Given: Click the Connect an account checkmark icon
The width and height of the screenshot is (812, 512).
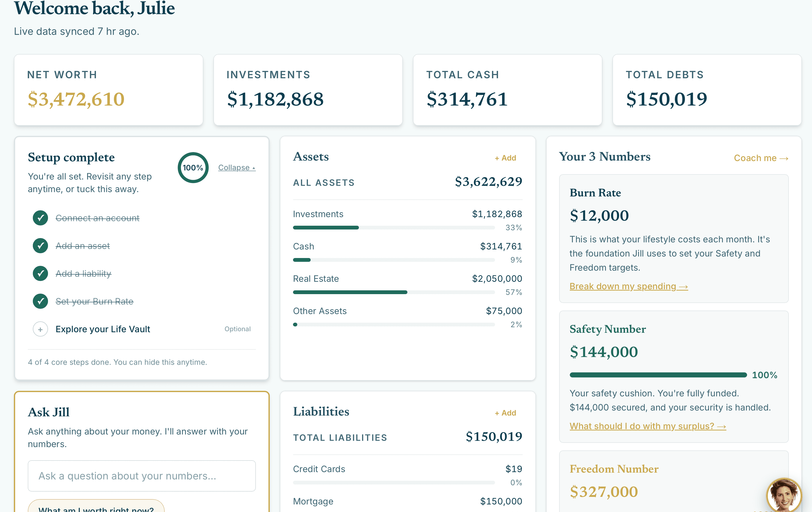Looking at the screenshot, I should [40, 218].
